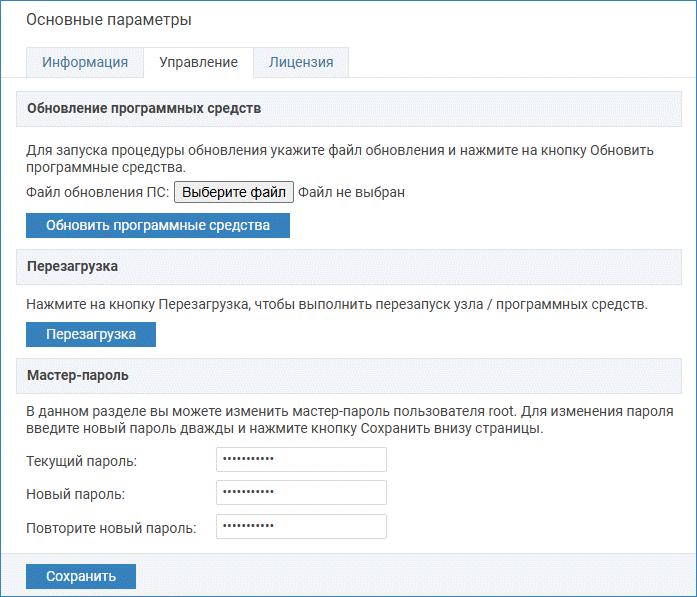Click the master-password description paragraph

coord(348,419)
